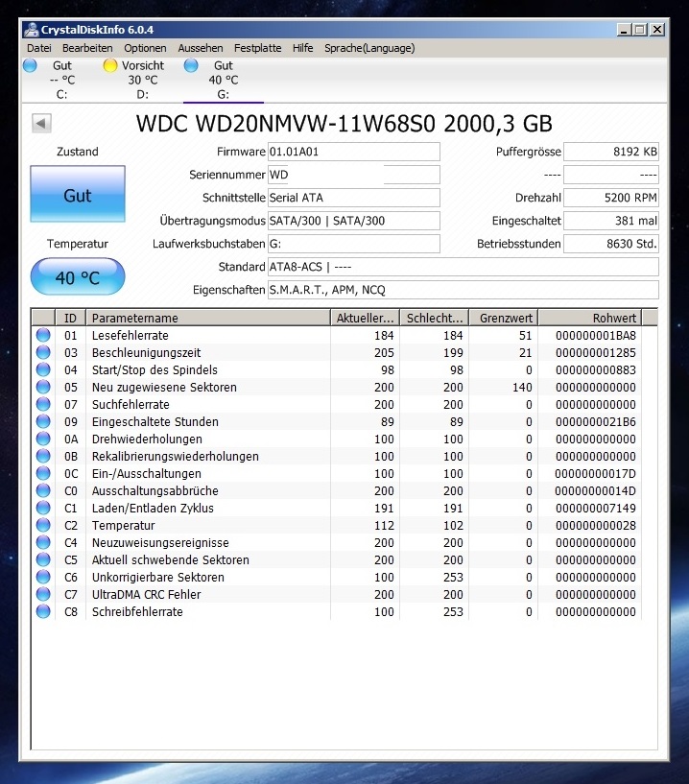Minimize the CrystalDiskInfo window
The width and height of the screenshot is (689, 784).
624,30
